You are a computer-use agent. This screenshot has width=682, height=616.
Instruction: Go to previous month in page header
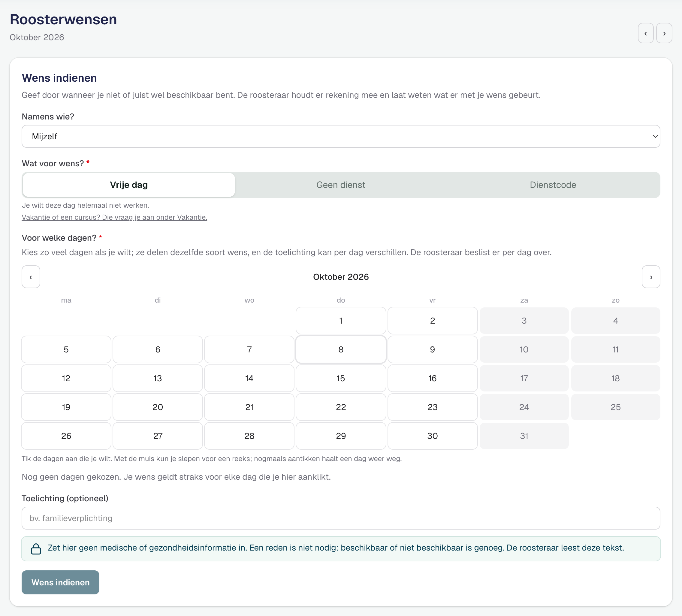645,33
